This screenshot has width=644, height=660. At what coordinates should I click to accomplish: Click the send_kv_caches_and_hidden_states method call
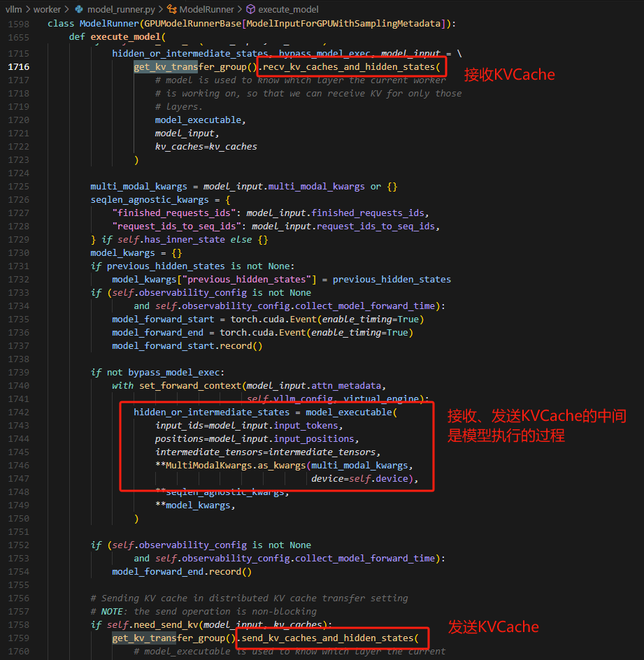[x=330, y=638]
